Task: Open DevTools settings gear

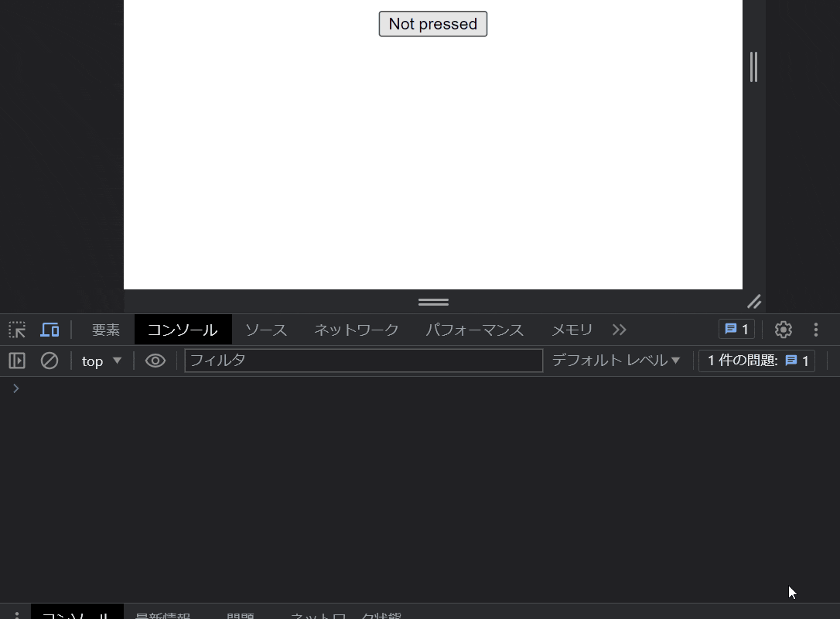Action: coord(783,329)
